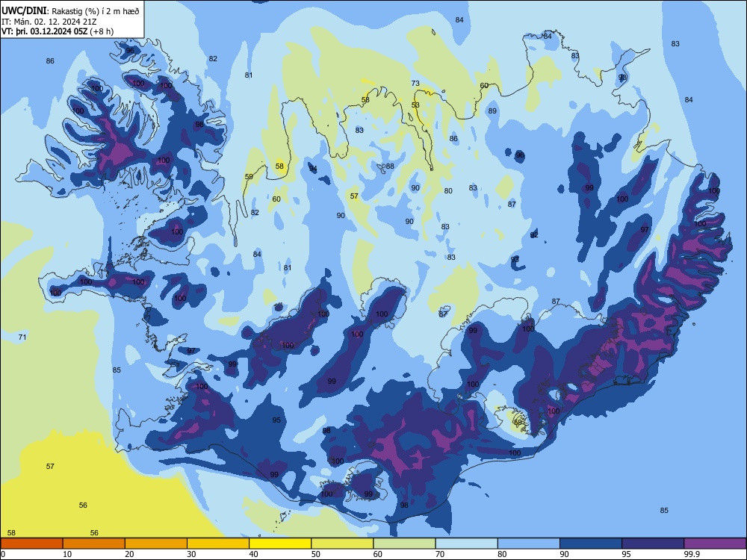The height and width of the screenshot is (560, 747).
Task: Click the "20" legend label
Action: (129, 554)
